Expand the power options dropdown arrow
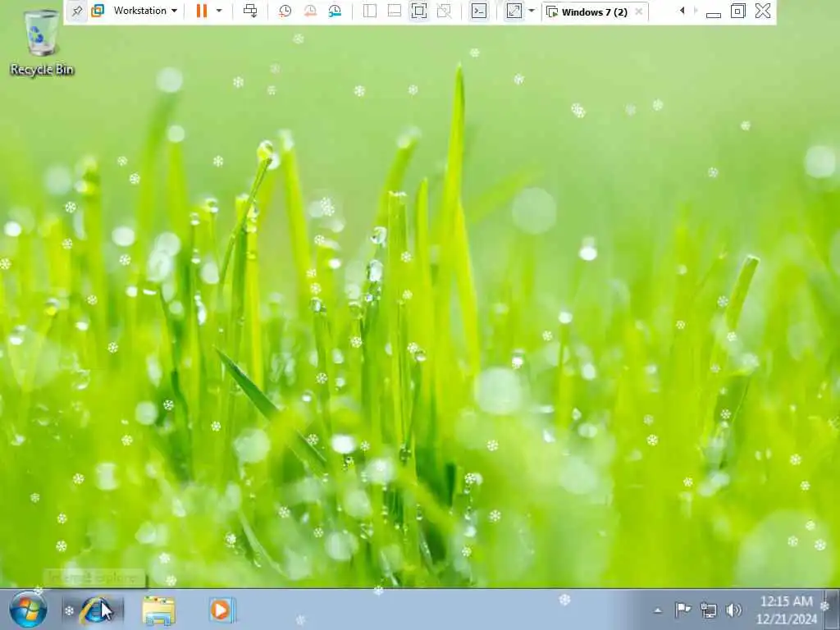This screenshot has height=630, width=840. click(218, 11)
